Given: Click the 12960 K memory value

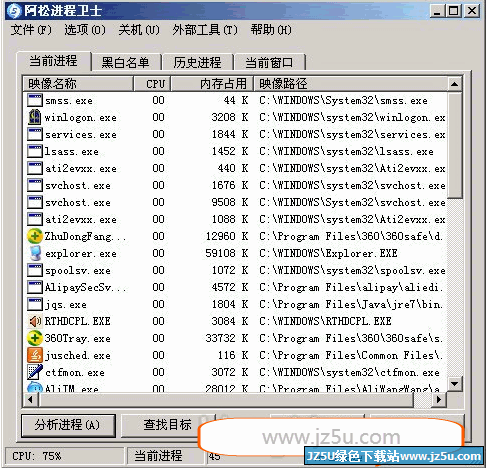Looking at the screenshot, I should click(x=227, y=236).
